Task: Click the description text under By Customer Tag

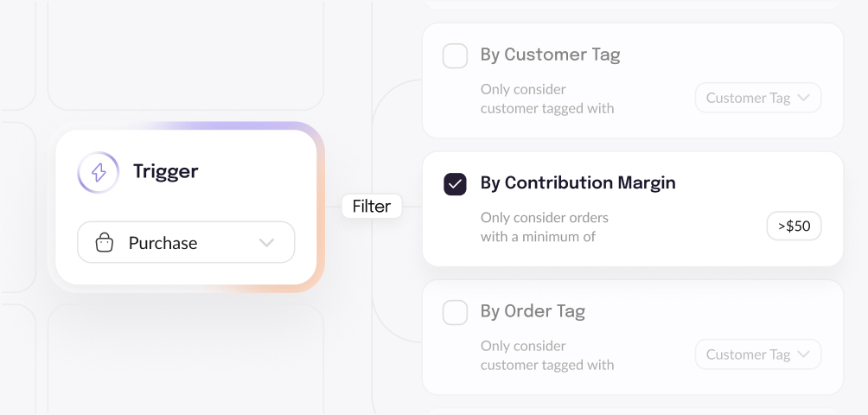Action: coord(547,99)
